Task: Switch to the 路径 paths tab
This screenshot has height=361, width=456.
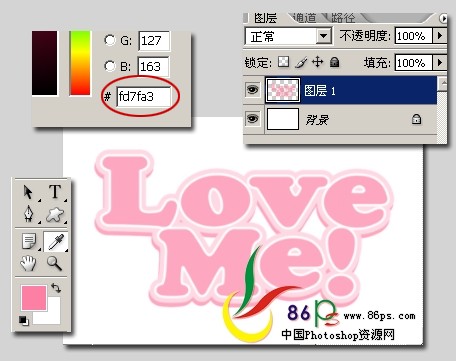Action: (x=343, y=18)
